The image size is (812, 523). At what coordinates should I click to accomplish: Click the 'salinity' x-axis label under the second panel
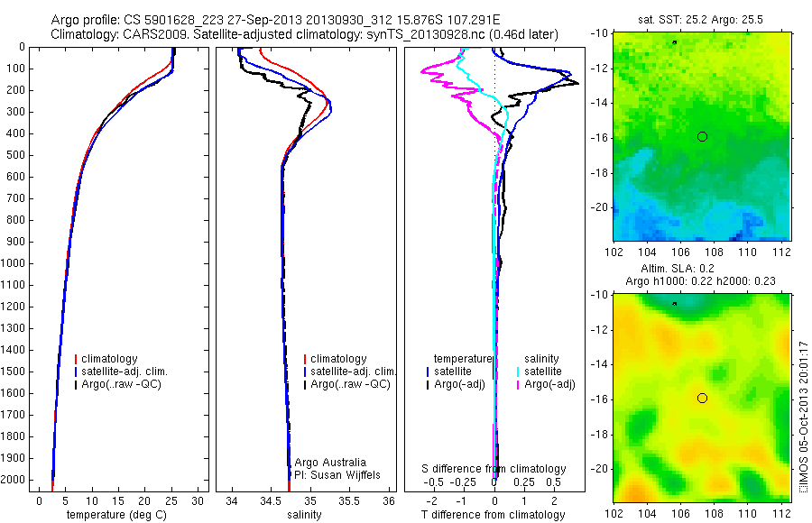(304, 515)
